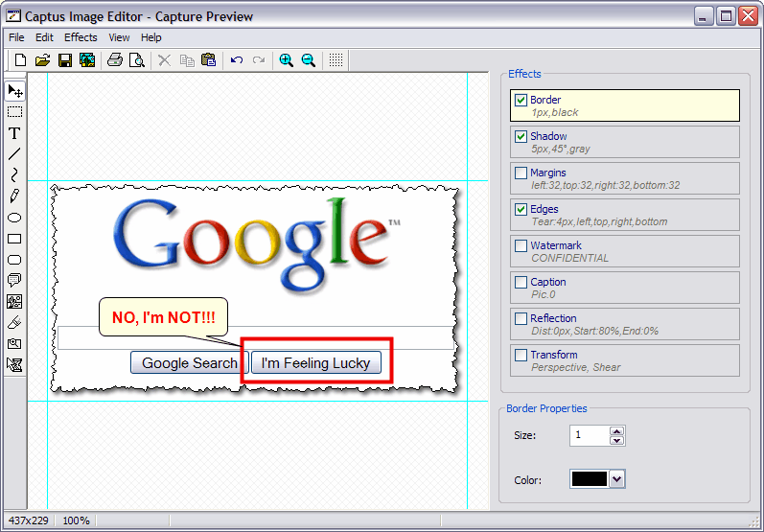
Task: Open the Help menu
Action: pos(151,37)
